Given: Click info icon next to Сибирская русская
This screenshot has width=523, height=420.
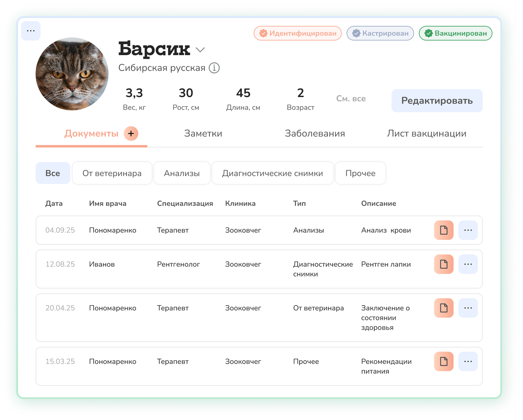Looking at the screenshot, I should tap(214, 68).
